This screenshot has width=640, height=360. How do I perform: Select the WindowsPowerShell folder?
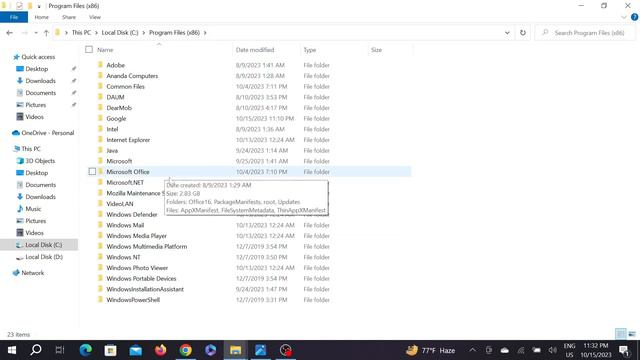pyautogui.click(x=133, y=300)
